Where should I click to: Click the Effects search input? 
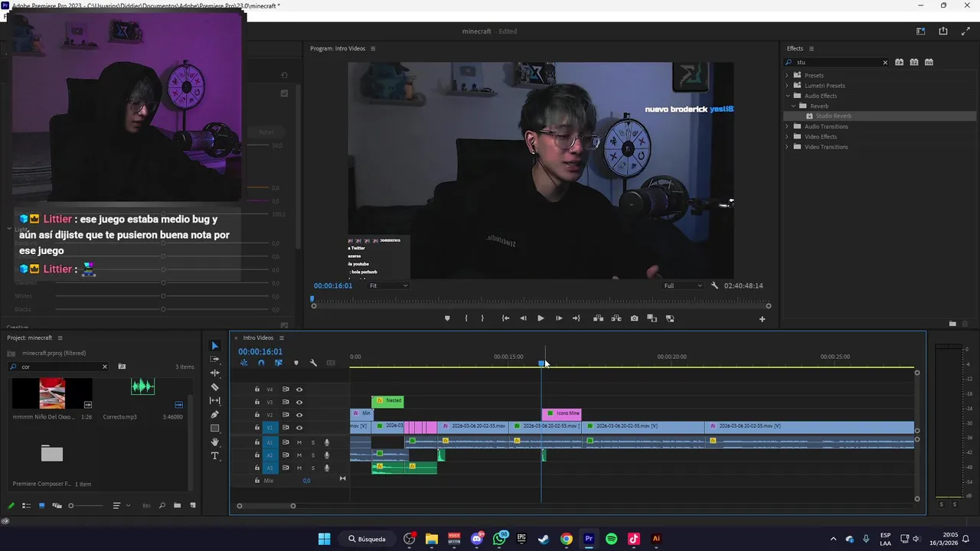[x=837, y=62]
